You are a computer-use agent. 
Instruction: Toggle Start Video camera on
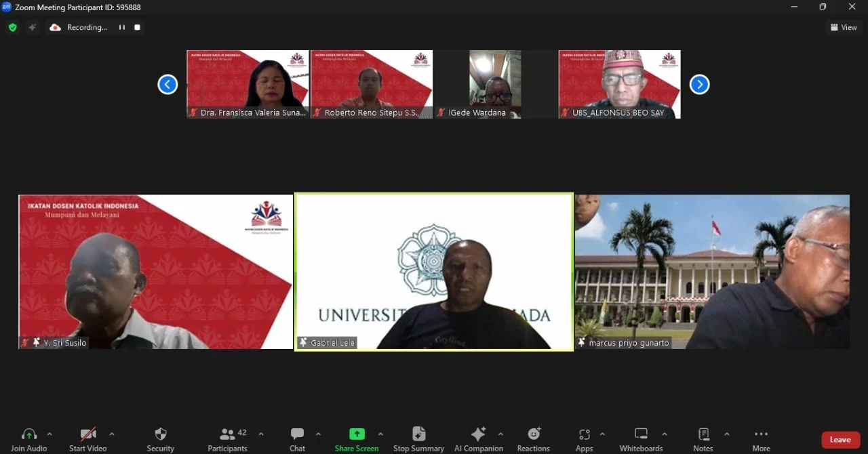87,439
